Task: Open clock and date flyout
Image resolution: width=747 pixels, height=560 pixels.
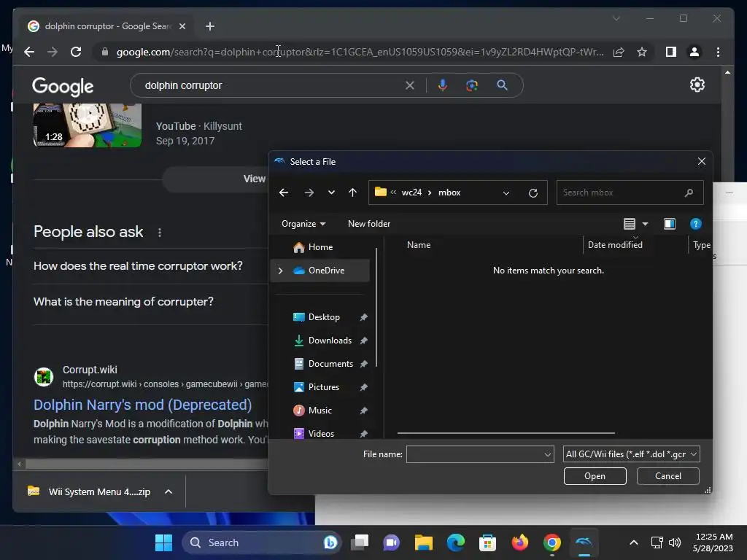Action: pos(713,542)
